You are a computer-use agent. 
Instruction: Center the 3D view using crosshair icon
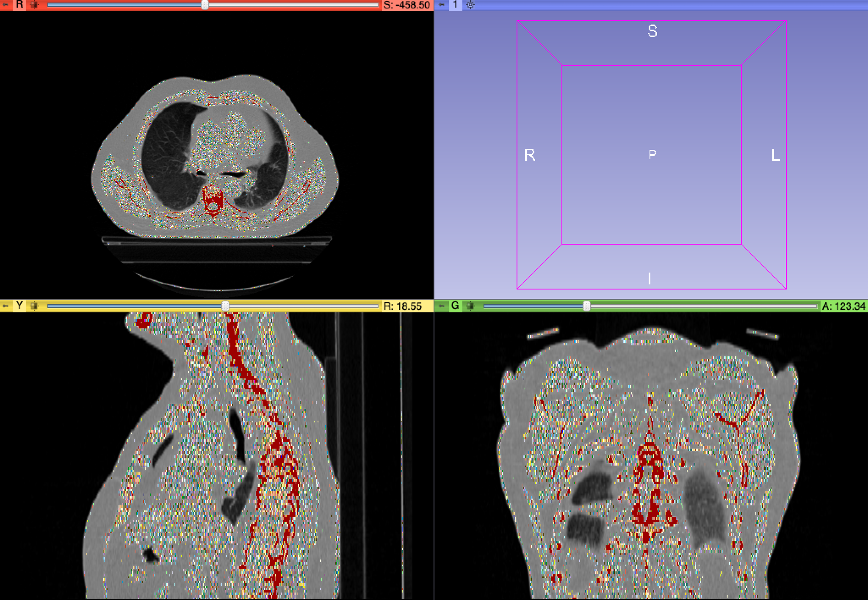click(470, 5)
